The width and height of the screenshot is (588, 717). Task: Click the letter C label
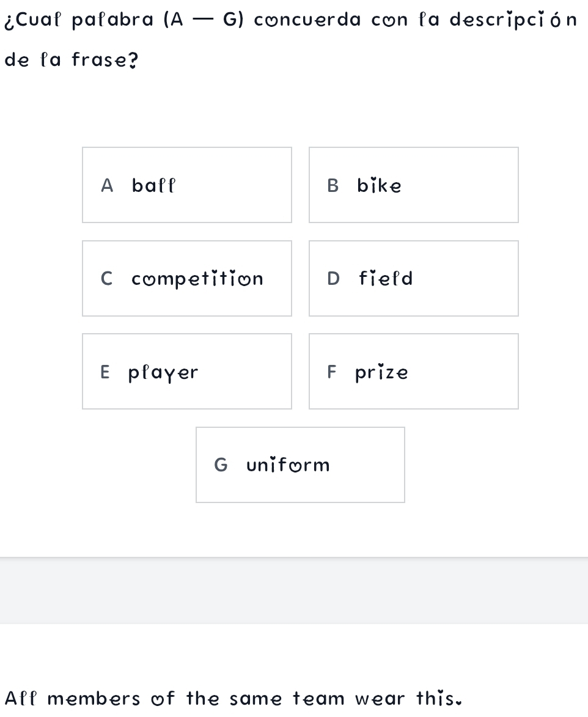pos(107,279)
